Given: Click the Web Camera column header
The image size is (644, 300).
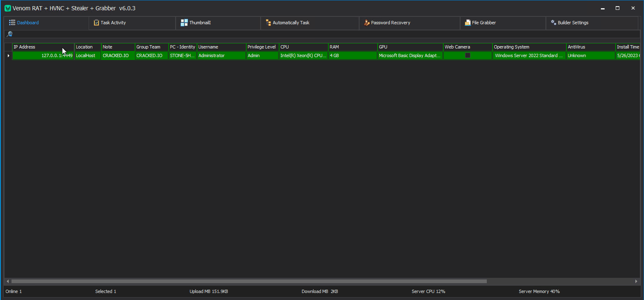Looking at the screenshot, I should pos(468,47).
